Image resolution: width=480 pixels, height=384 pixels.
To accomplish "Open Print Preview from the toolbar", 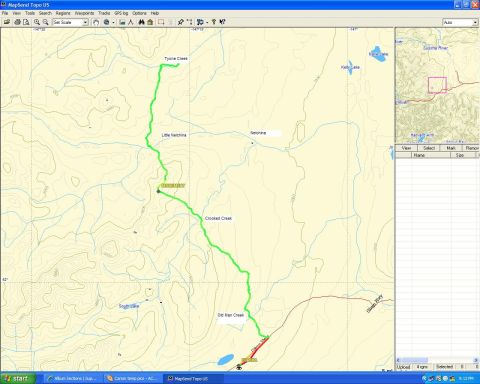I will pyautogui.click(x=26, y=22).
